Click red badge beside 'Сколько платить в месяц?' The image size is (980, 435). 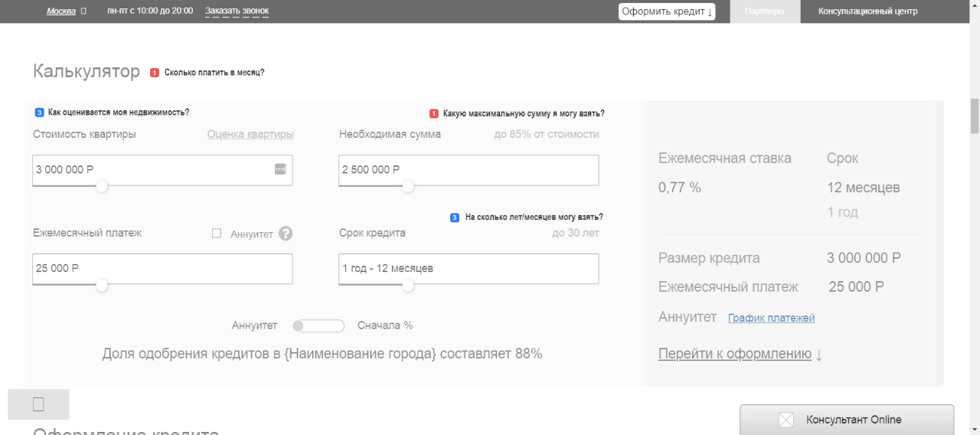point(155,73)
